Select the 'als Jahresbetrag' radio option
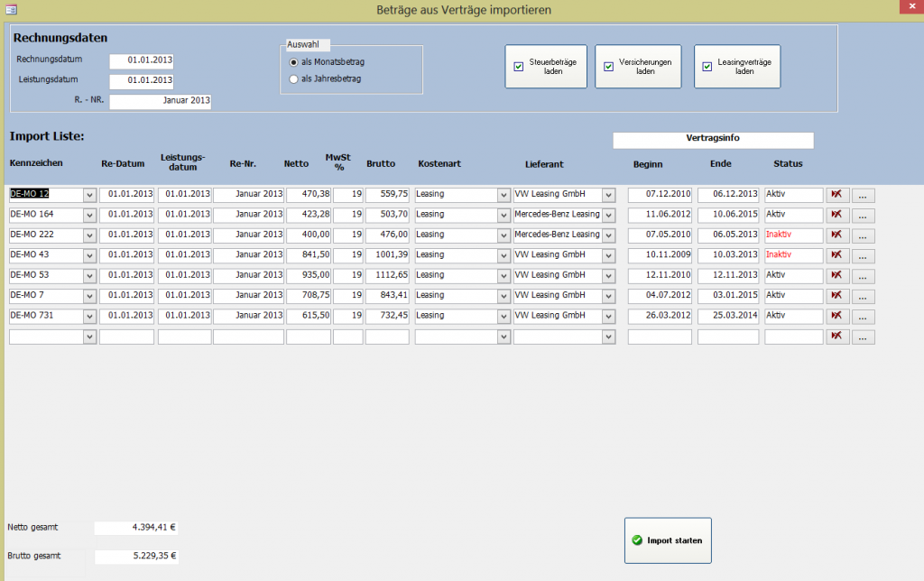Screen dimensions: 924x581 click(293, 79)
